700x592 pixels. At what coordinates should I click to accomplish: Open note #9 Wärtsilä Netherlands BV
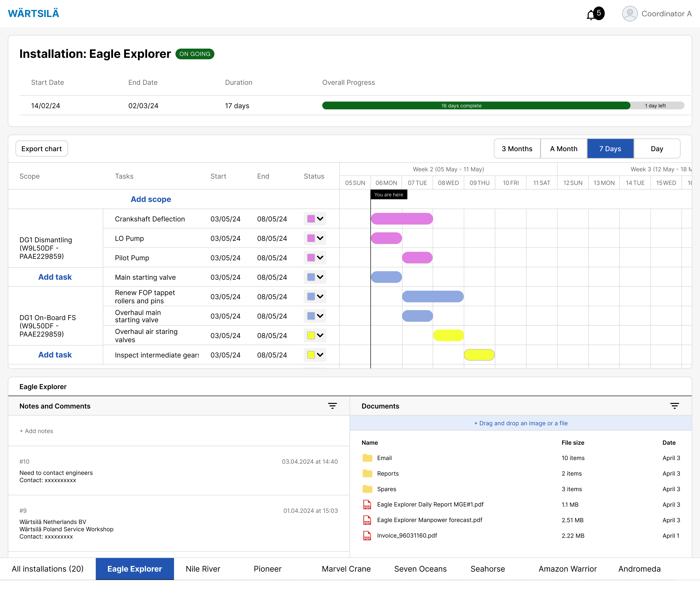(x=178, y=523)
